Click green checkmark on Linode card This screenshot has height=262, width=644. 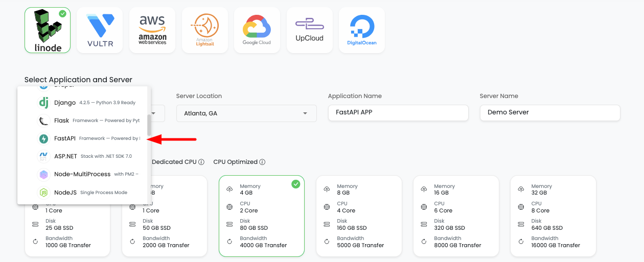pyautogui.click(x=62, y=14)
